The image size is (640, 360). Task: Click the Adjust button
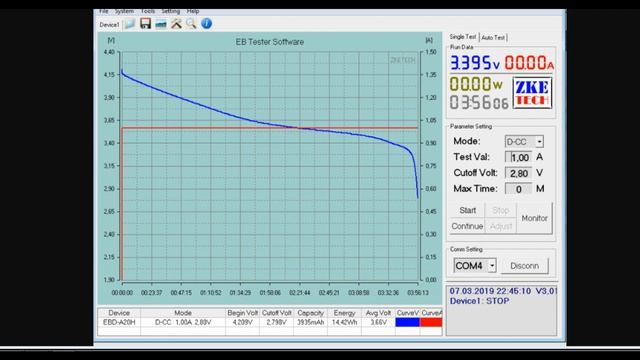point(501,226)
